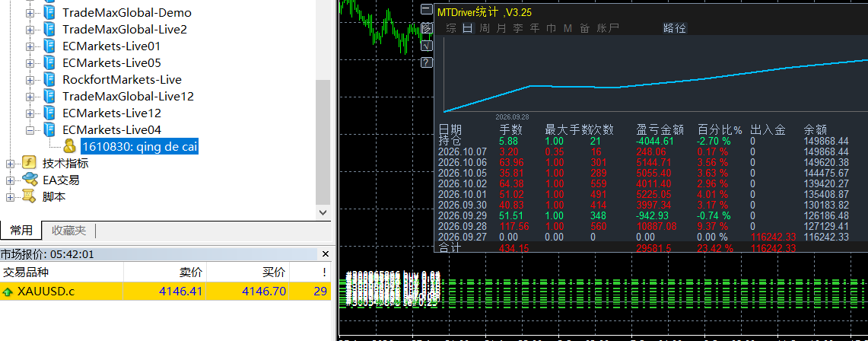Expand the TradeMaxGlobal-Live2 node
Viewport: 868px width, 341px height.
pos(30,30)
